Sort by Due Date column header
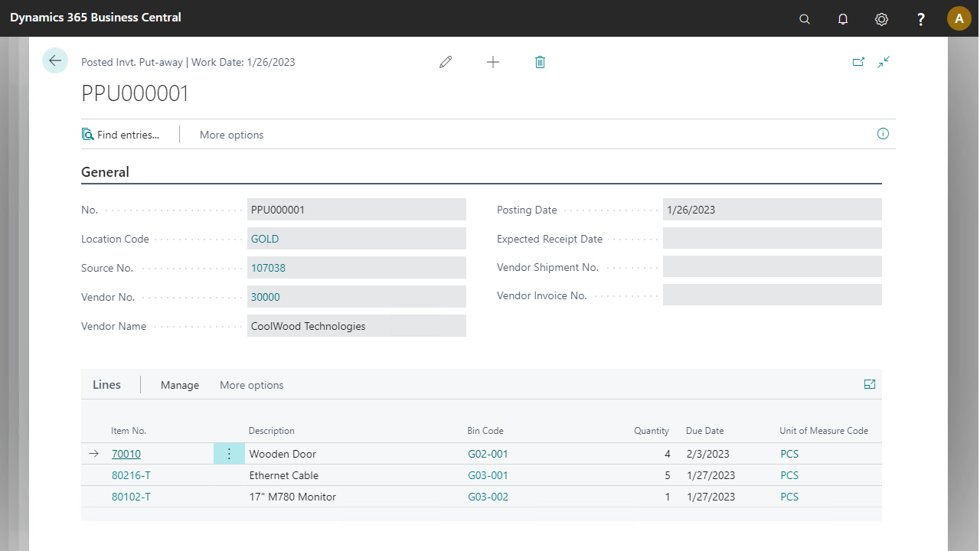The height and width of the screenshot is (551, 980). coord(705,431)
